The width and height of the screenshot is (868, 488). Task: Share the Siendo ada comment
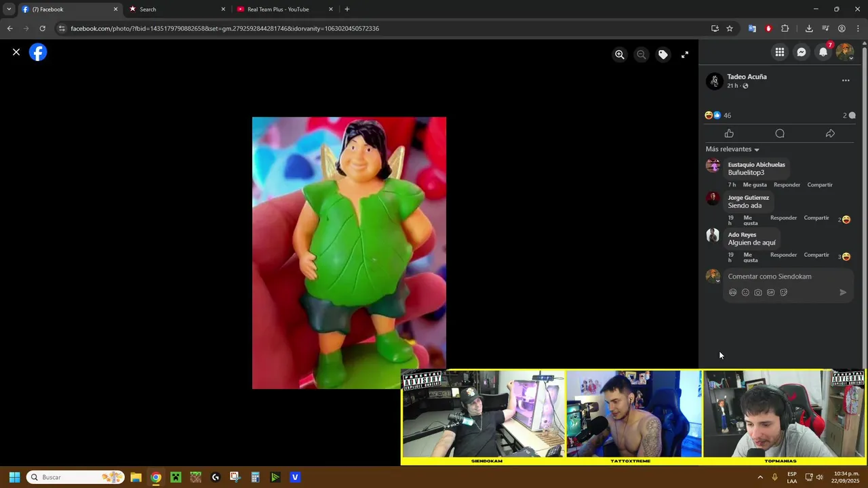click(x=816, y=218)
